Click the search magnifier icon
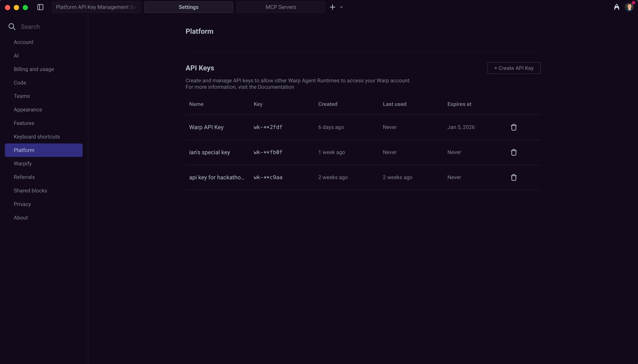Screen dimensions: 638x364 coord(12,27)
